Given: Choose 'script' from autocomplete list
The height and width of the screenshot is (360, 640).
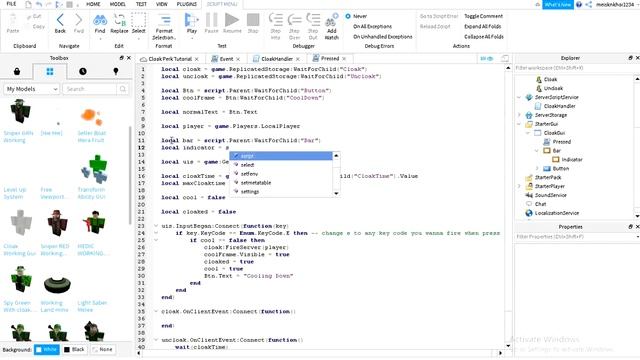Looking at the screenshot, I should [281, 156].
